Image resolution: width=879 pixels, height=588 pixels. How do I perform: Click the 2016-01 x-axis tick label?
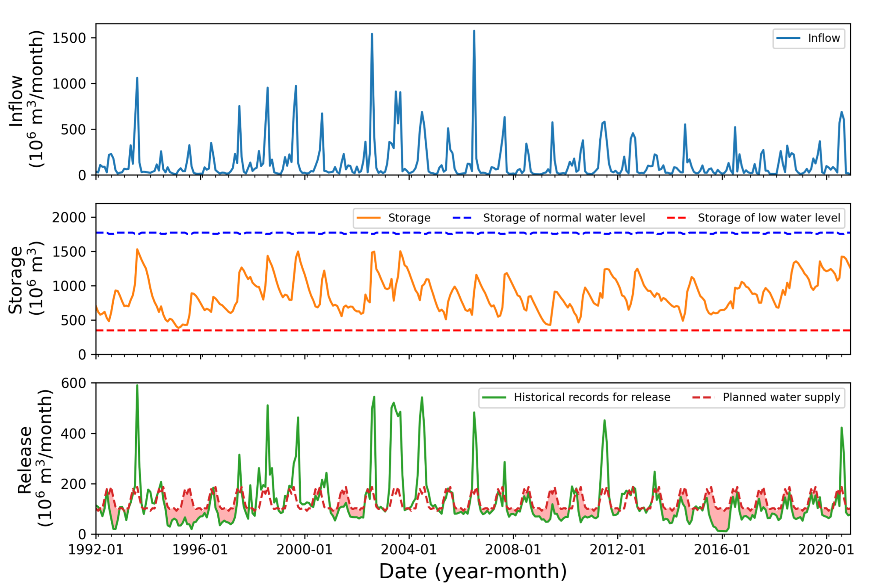click(722, 550)
